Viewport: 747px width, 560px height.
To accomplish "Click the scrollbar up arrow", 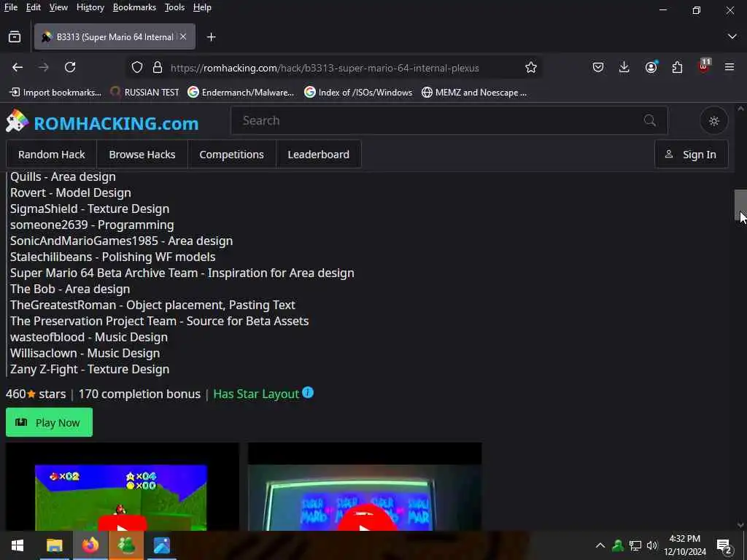I will tap(740, 109).
